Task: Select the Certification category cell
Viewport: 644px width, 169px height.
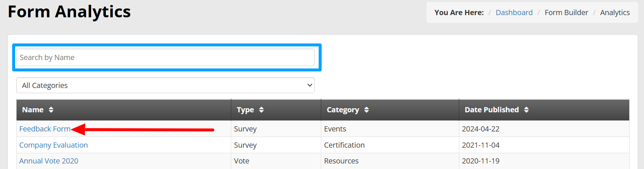Action: (x=344, y=145)
